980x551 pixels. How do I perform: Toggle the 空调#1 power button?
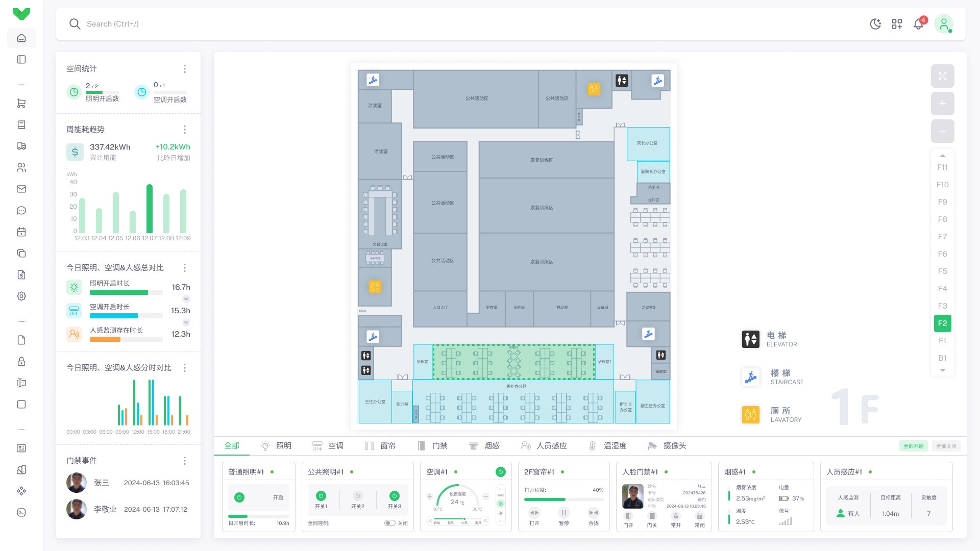pos(500,472)
